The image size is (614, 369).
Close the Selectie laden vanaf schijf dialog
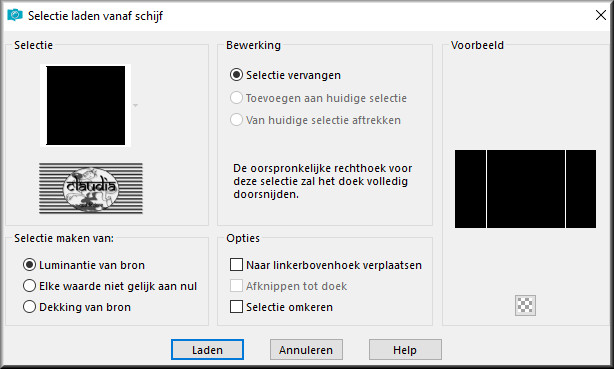point(600,15)
